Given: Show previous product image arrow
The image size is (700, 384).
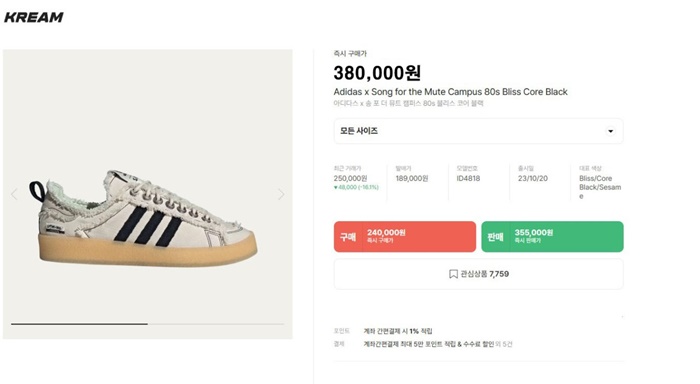Looking at the screenshot, I should (x=14, y=194).
